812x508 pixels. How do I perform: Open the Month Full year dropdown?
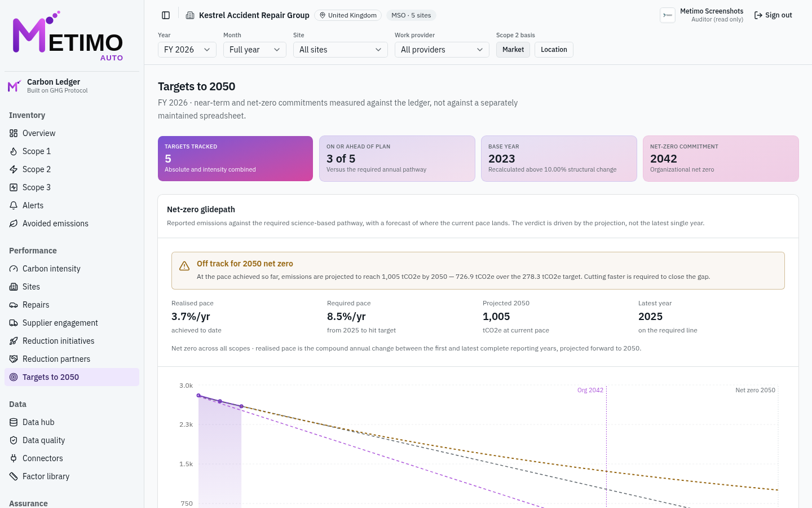[255, 50]
